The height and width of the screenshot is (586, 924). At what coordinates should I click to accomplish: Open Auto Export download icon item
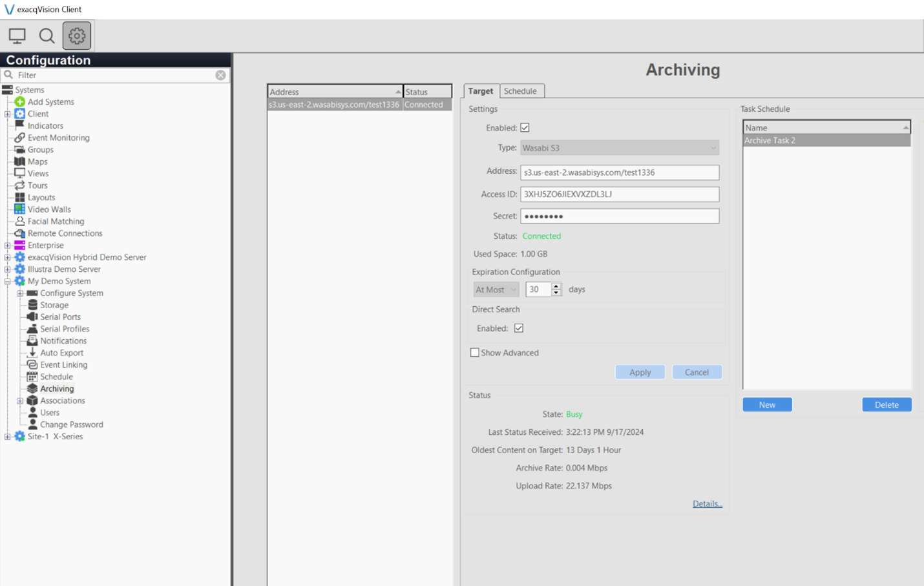32,353
